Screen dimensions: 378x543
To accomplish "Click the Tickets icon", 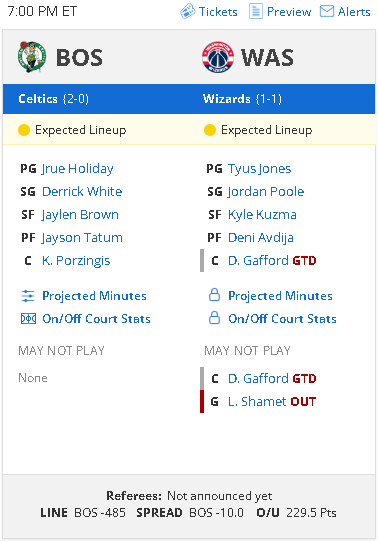I will coord(188,11).
